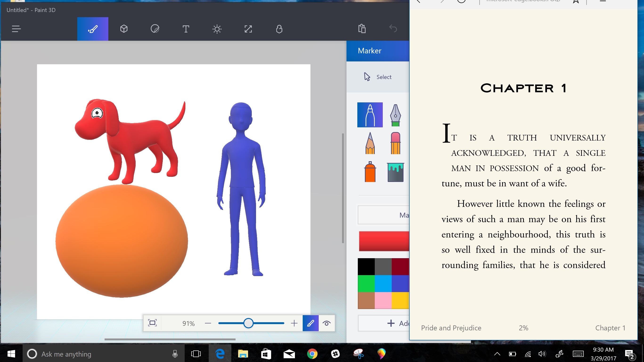Open the Mail app from taskbar

pos(289,354)
